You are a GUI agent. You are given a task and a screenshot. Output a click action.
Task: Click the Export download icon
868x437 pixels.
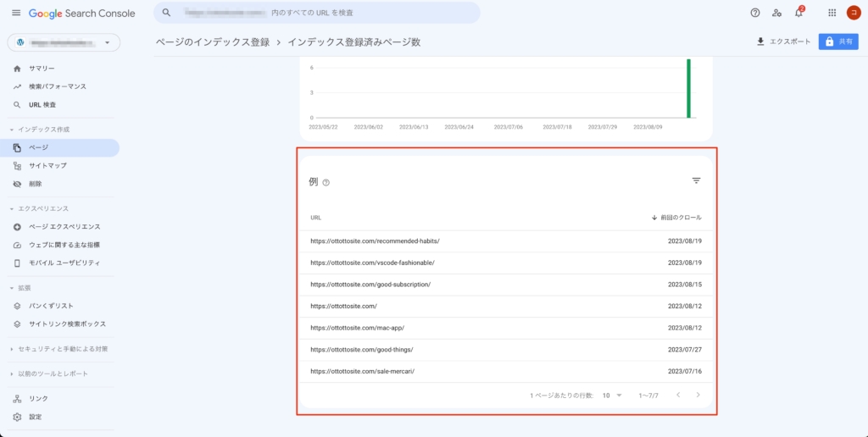pyautogui.click(x=760, y=41)
